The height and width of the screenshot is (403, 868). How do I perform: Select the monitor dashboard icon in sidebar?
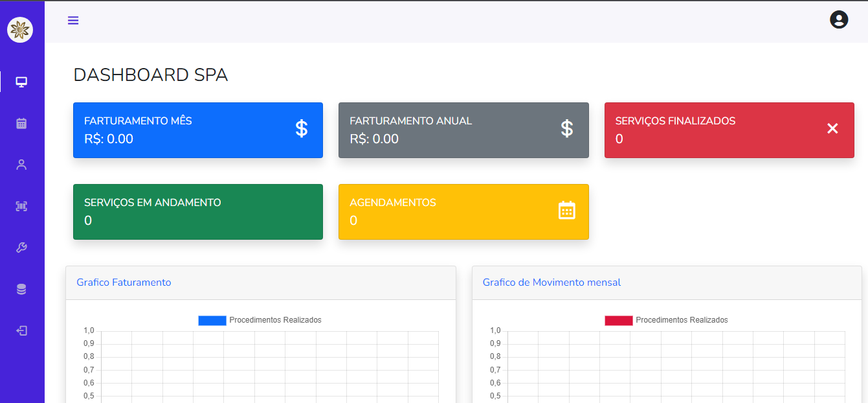coord(21,82)
